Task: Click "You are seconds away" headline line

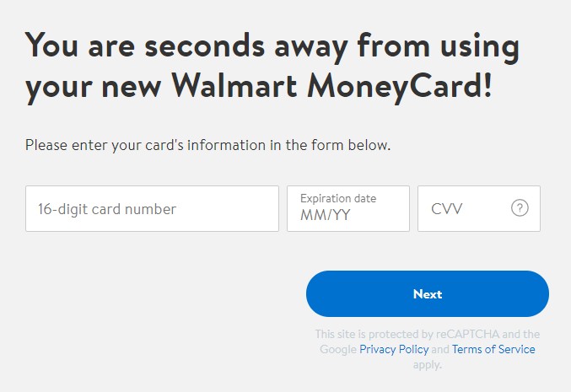Action: click(272, 47)
